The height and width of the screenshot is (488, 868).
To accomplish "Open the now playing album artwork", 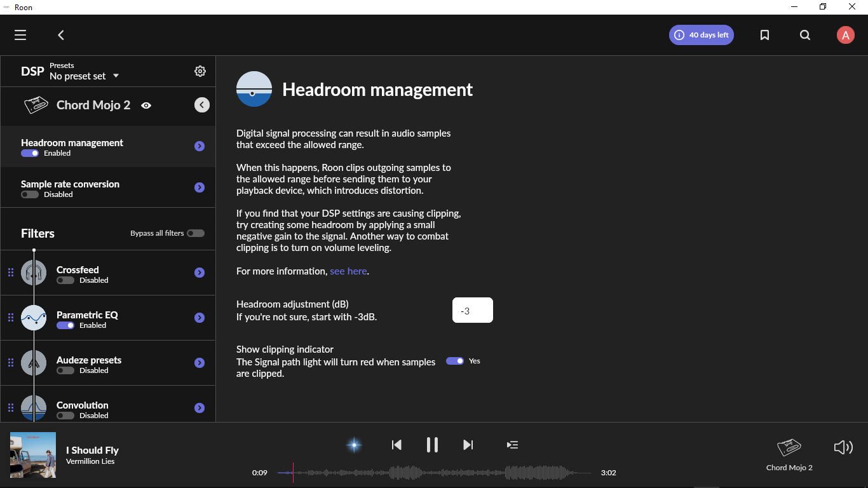I will [33, 455].
